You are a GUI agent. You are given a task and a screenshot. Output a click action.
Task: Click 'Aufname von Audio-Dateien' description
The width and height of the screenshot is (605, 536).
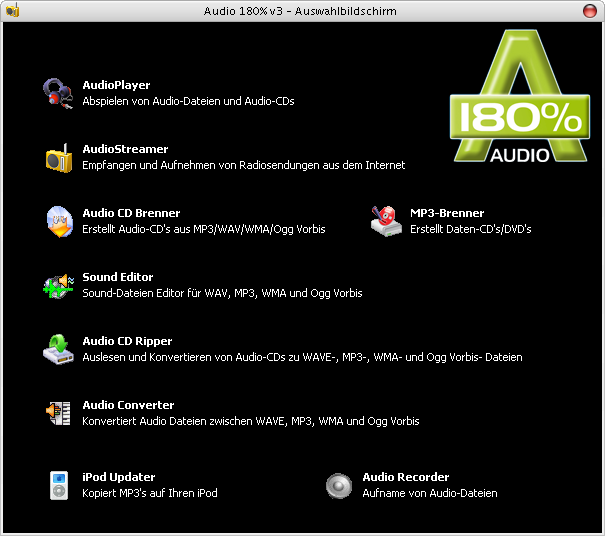pos(430,493)
